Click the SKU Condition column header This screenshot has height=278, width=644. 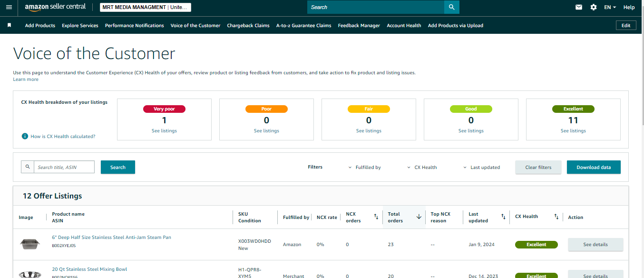[250, 217]
